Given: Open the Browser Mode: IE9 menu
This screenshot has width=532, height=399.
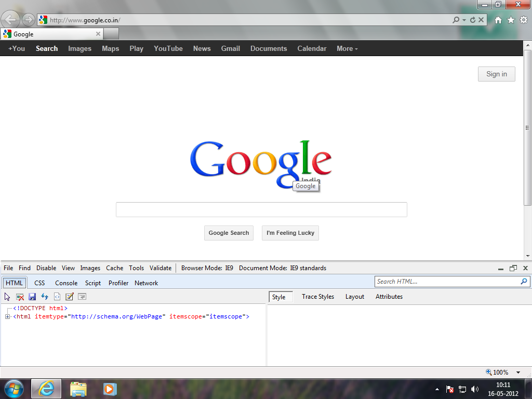Looking at the screenshot, I should 207,268.
